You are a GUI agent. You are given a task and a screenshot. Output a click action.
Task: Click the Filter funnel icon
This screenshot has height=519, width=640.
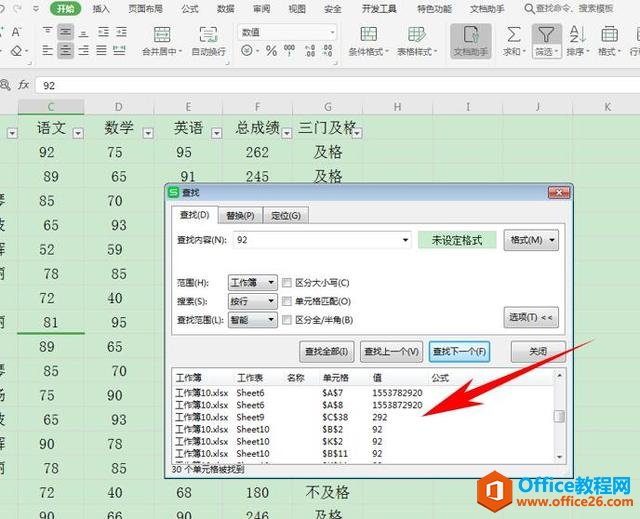click(x=546, y=34)
